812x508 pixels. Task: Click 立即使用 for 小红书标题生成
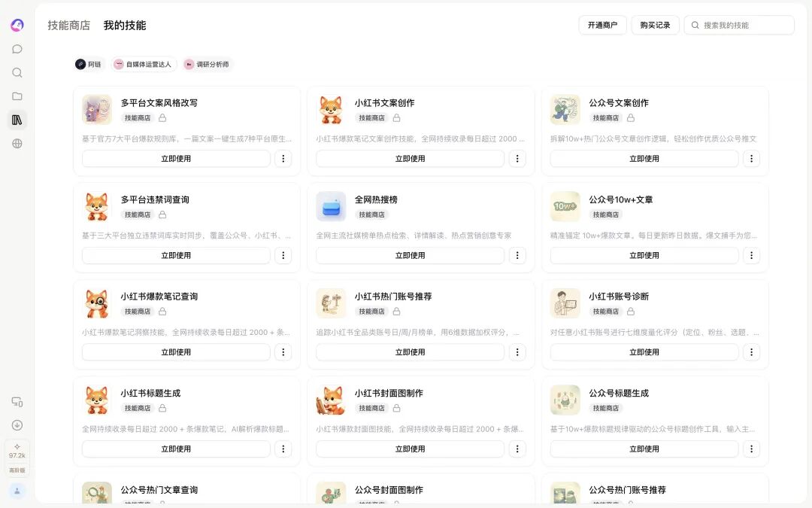(x=176, y=449)
